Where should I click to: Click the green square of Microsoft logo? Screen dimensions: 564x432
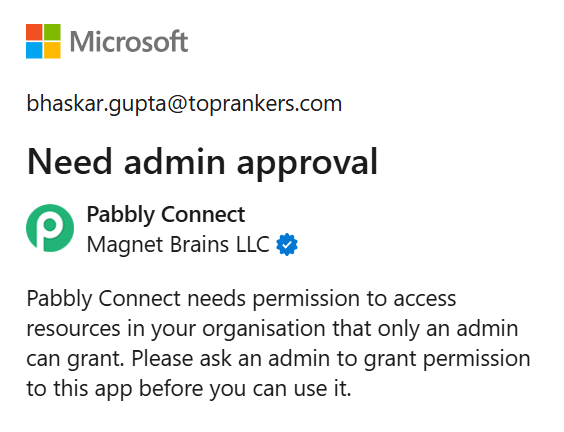tap(52, 32)
